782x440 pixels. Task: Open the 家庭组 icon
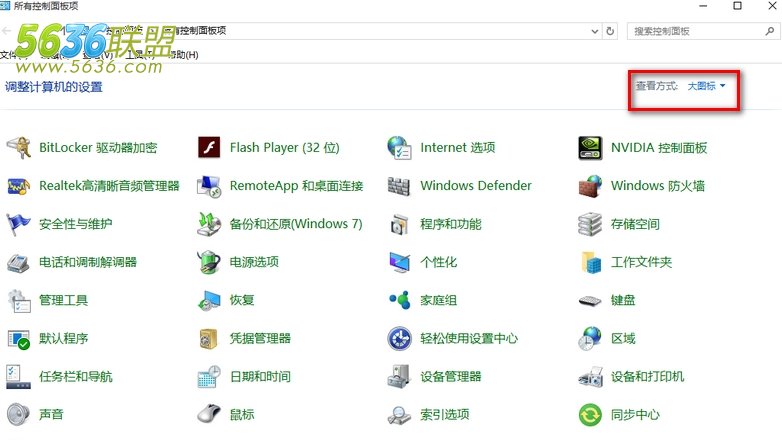pos(399,300)
